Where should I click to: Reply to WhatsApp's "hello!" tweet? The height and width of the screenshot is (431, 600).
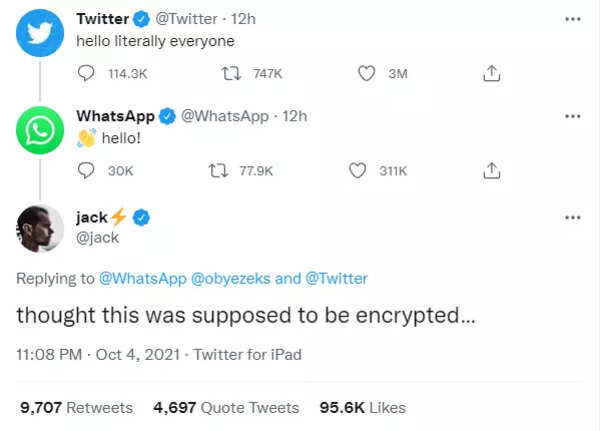click(x=86, y=171)
